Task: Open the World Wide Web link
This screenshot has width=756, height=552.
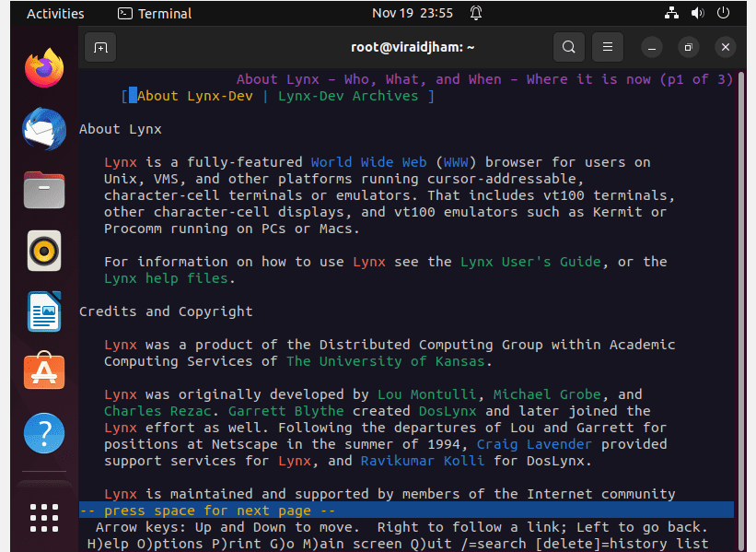Action: [369, 162]
